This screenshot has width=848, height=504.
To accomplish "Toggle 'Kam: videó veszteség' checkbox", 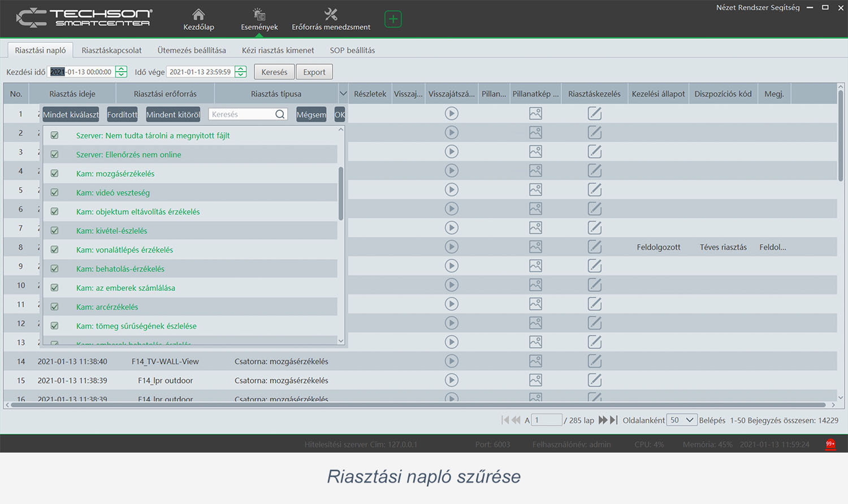I will click(x=55, y=193).
